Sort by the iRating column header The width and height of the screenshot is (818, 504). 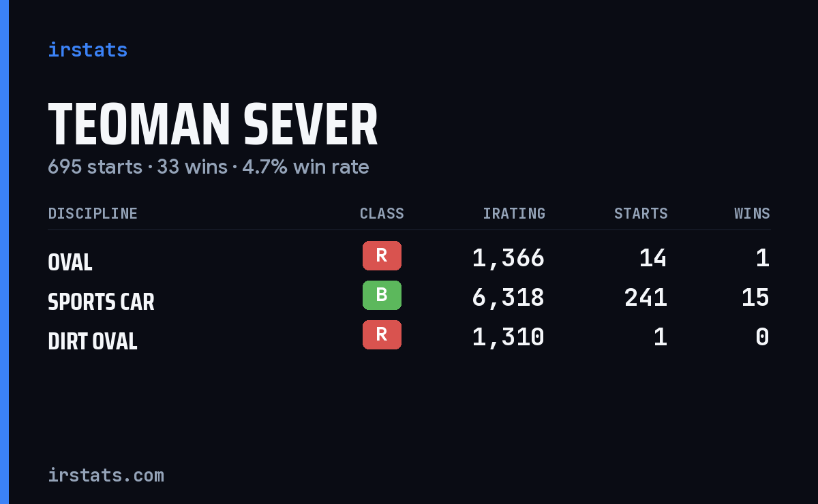pyautogui.click(x=514, y=214)
